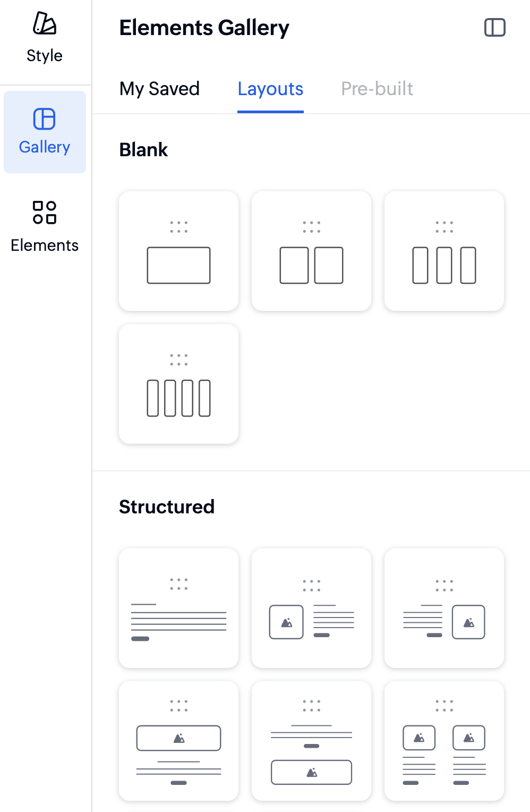Toggle the panel layout icon beside Elements Gallery
530x812 pixels.
[x=494, y=28]
